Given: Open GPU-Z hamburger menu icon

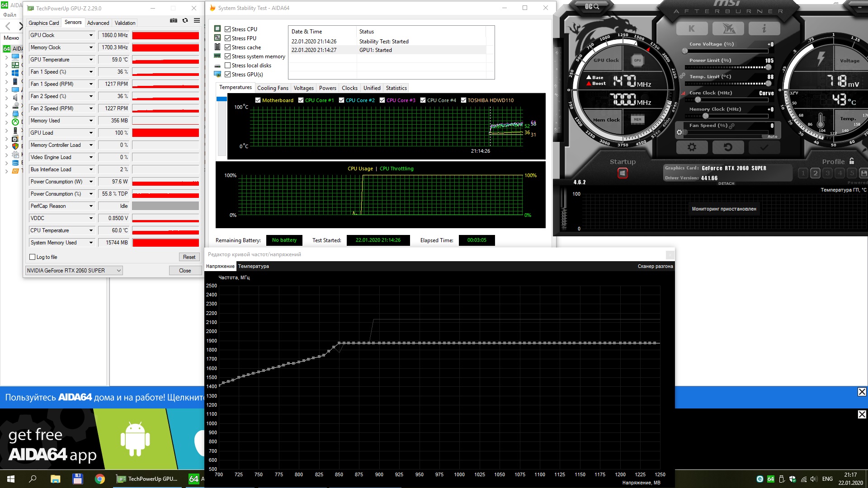Looking at the screenshot, I should [x=197, y=21].
